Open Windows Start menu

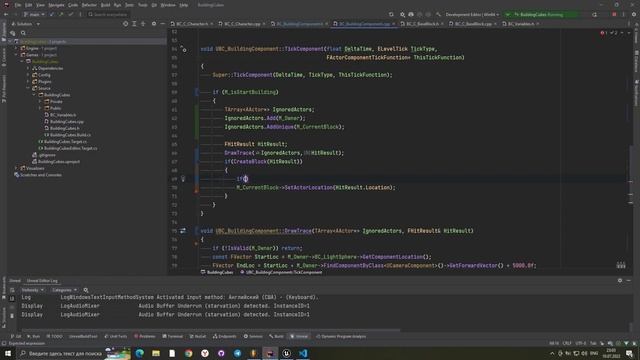tap(8, 353)
